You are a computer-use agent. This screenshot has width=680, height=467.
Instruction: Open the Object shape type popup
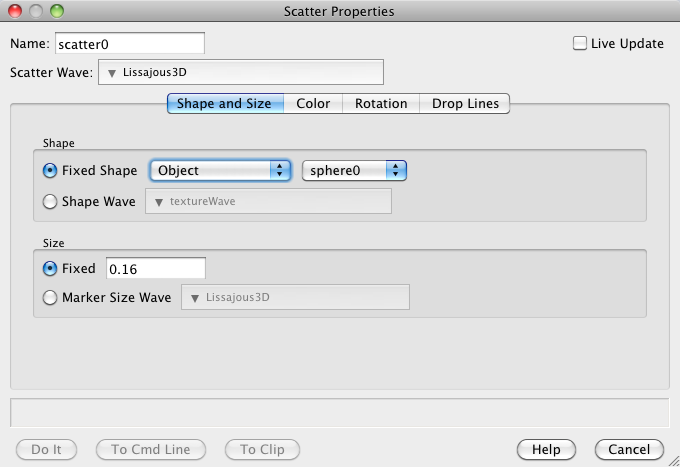tap(220, 171)
